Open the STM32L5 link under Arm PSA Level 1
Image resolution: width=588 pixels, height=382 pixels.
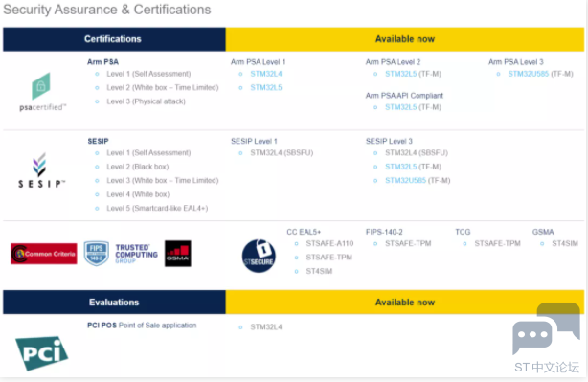coord(266,88)
